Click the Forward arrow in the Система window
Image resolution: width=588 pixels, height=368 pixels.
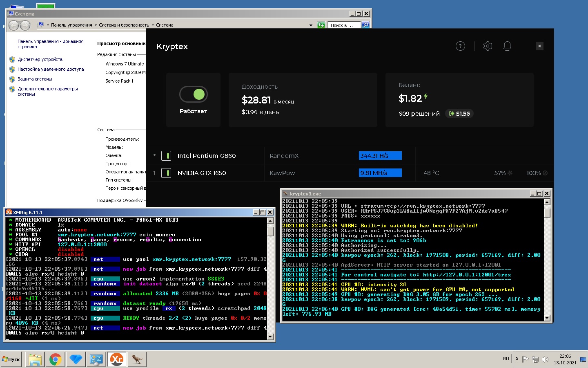click(25, 25)
